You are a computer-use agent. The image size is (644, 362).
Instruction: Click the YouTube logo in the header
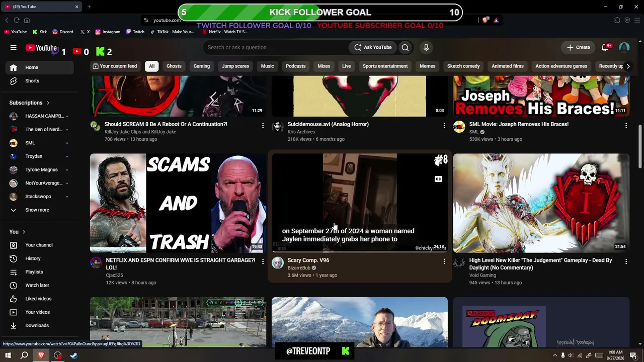tap(41, 48)
